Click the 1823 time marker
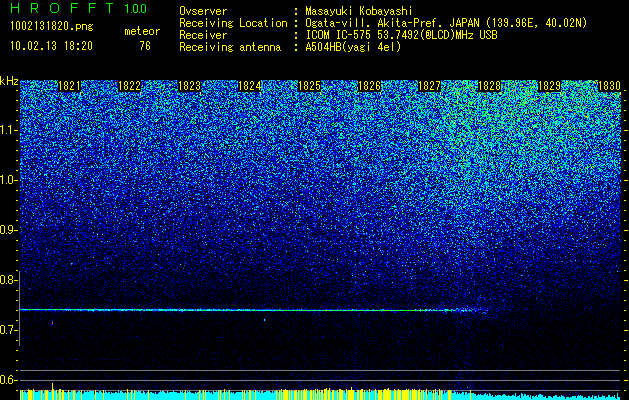The height and width of the screenshot is (400, 629). click(189, 86)
